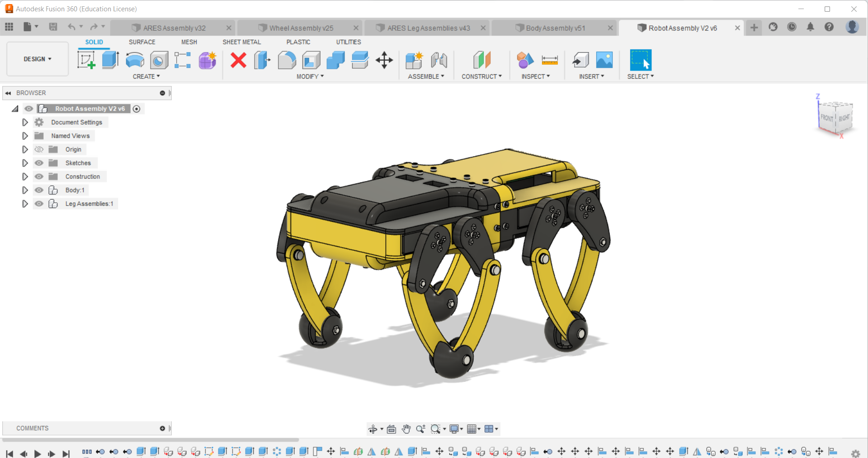Open the Extrude tool

110,60
